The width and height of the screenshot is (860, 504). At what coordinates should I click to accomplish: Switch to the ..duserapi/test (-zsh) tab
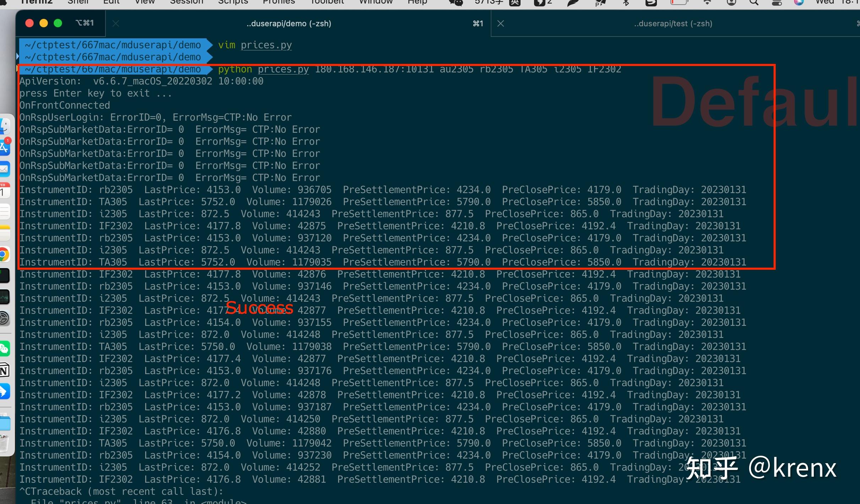tap(673, 23)
